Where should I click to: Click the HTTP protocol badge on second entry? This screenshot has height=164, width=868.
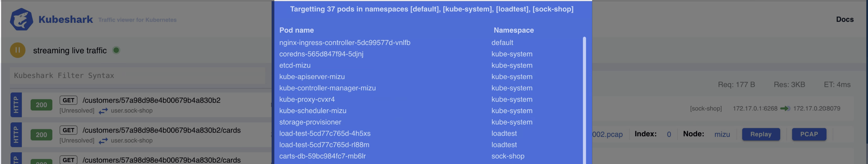tap(16, 135)
